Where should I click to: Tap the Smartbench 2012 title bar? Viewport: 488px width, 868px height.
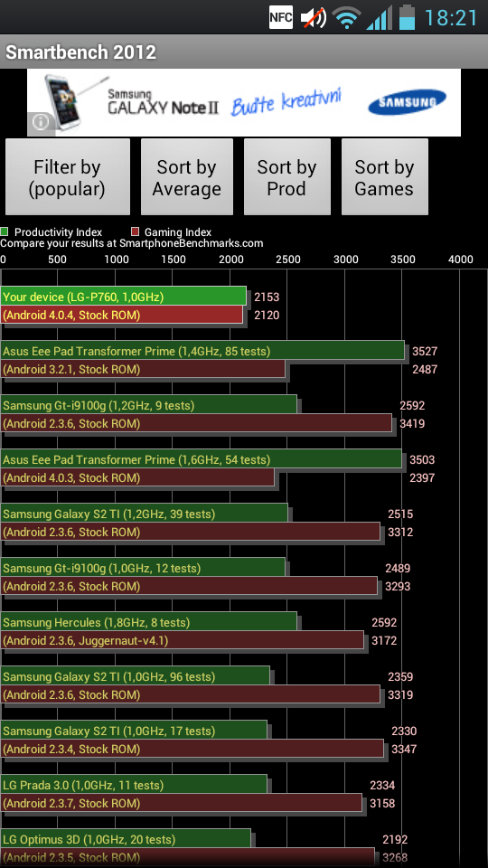pyautogui.click(x=244, y=52)
